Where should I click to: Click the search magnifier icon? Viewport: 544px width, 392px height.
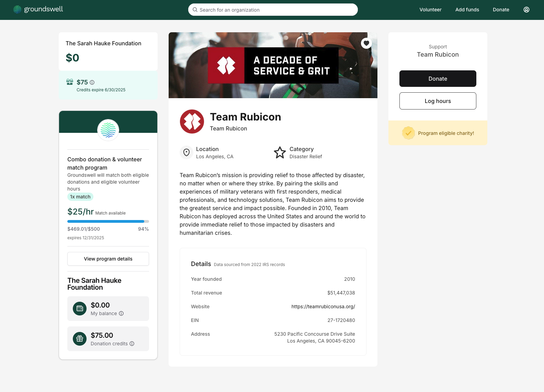click(x=195, y=10)
